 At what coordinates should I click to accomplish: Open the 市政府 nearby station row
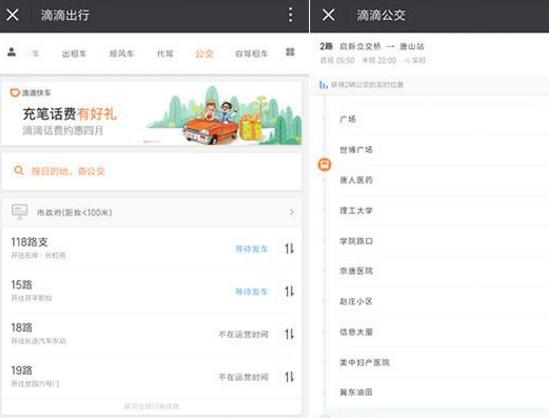(x=152, y=212)
